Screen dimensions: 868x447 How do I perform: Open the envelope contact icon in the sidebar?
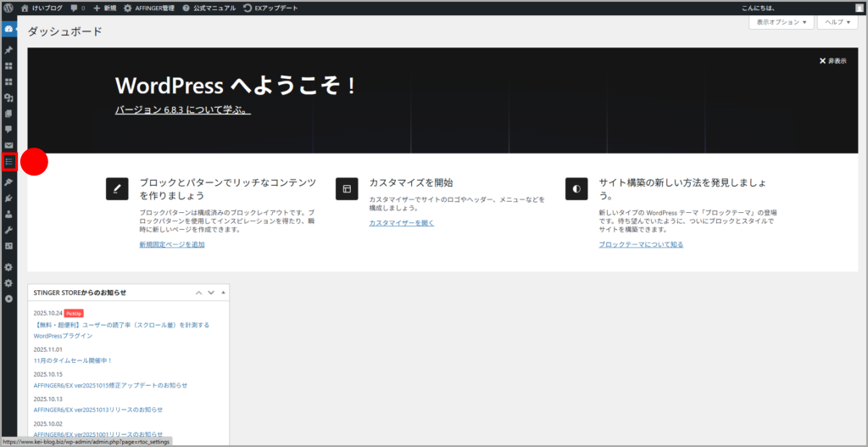click(x=9, y=145)
